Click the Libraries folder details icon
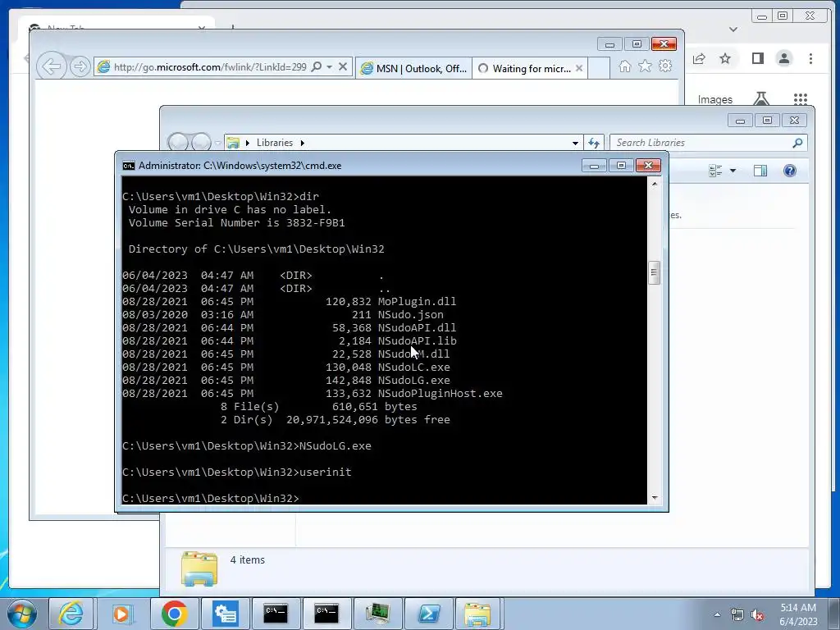 pyautogui.click(x=199, y=568)
